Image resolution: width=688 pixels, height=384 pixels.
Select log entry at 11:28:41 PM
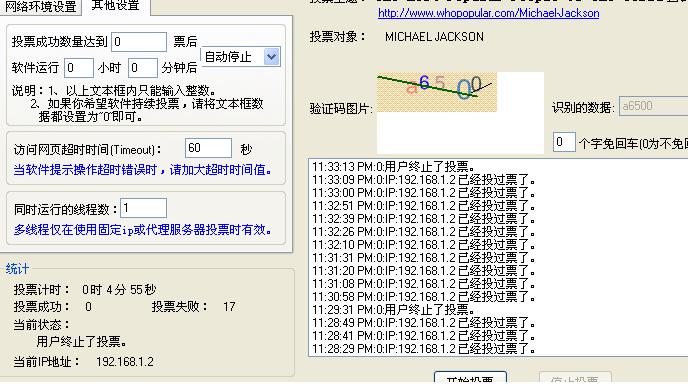click(424, 336)
